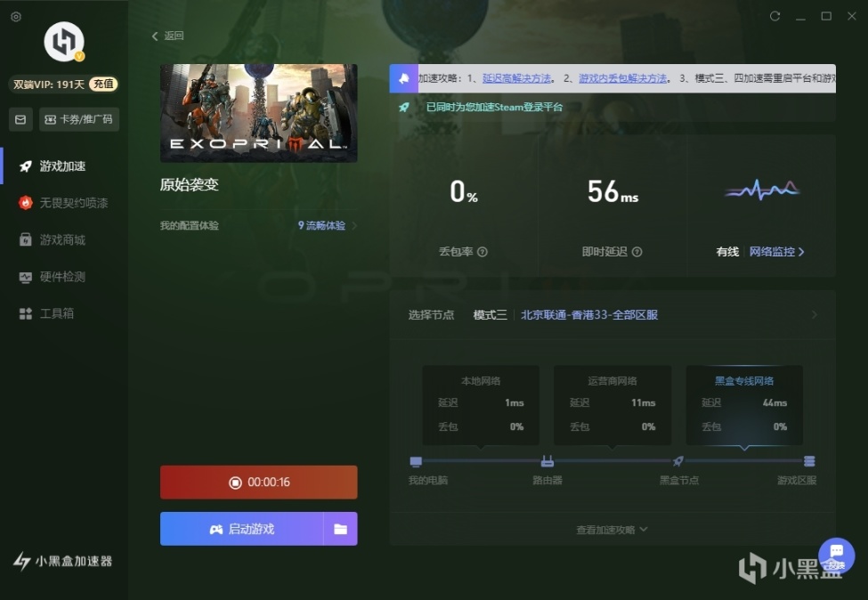The image size is (868, 600).
Task: Open game folder icon button
Action: (x=340, y=529)
